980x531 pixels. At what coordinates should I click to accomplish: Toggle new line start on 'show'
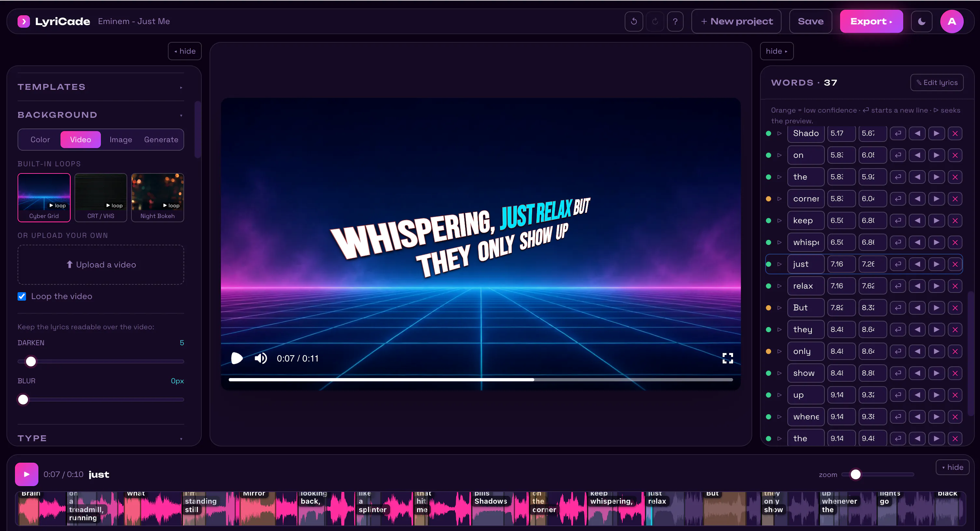(898, 373)
